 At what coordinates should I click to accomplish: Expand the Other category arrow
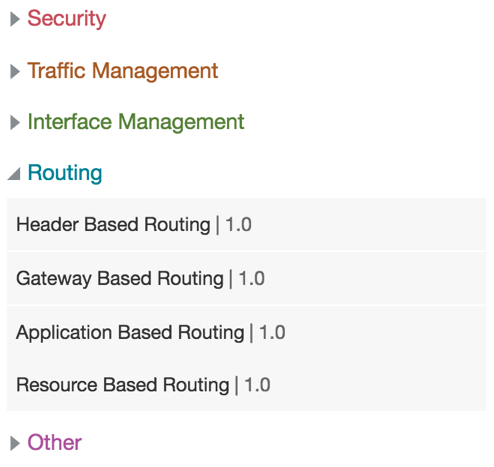[x=15, y=443]
